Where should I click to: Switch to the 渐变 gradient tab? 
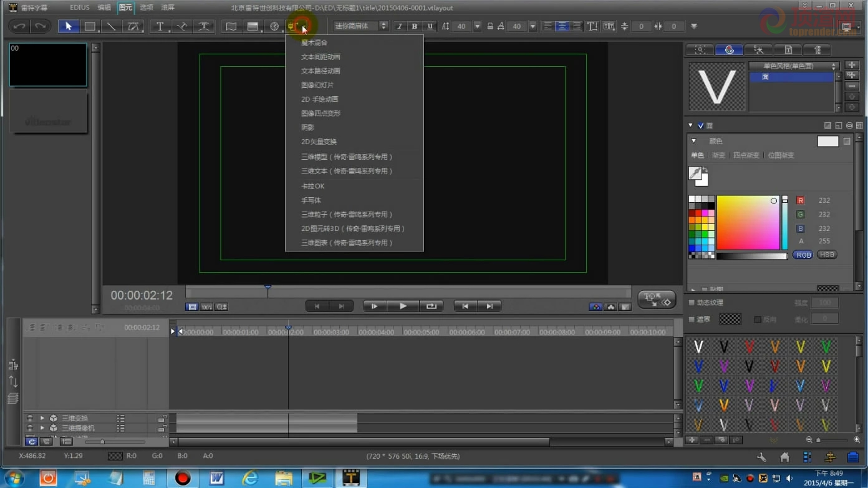coord(719,155)
